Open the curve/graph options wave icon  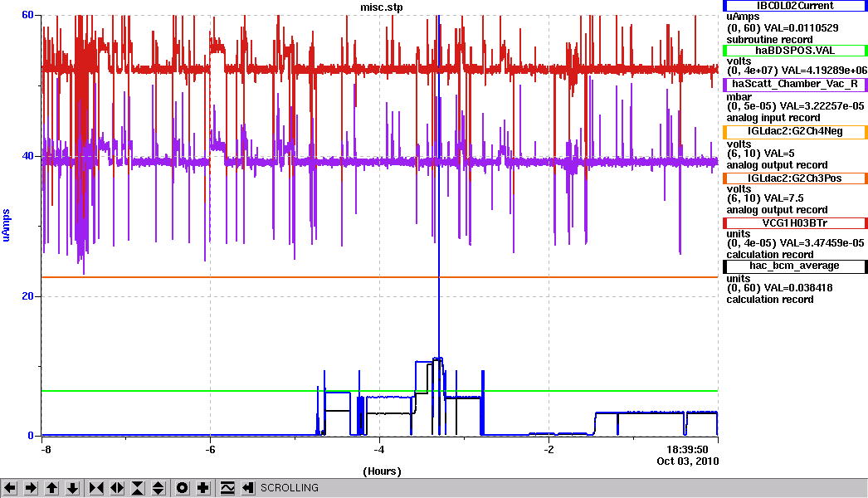pyautogui.click(x=227, y=488)
